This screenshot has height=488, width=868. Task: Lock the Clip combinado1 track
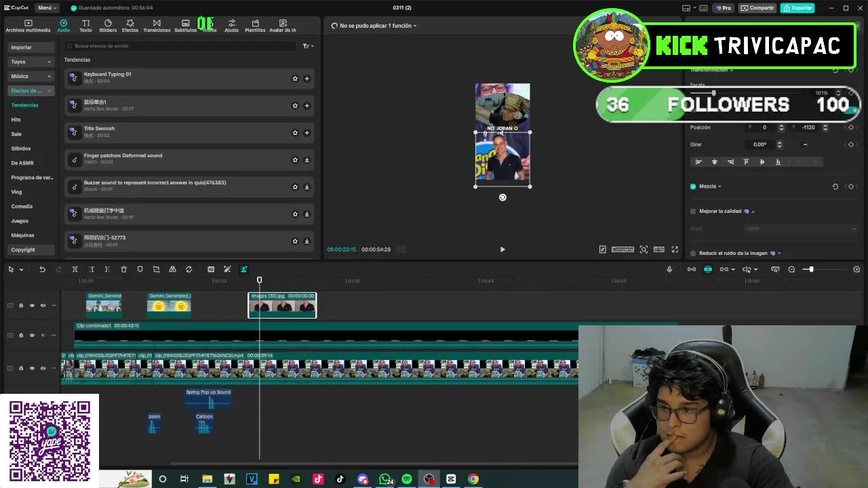tap(21, 335)
